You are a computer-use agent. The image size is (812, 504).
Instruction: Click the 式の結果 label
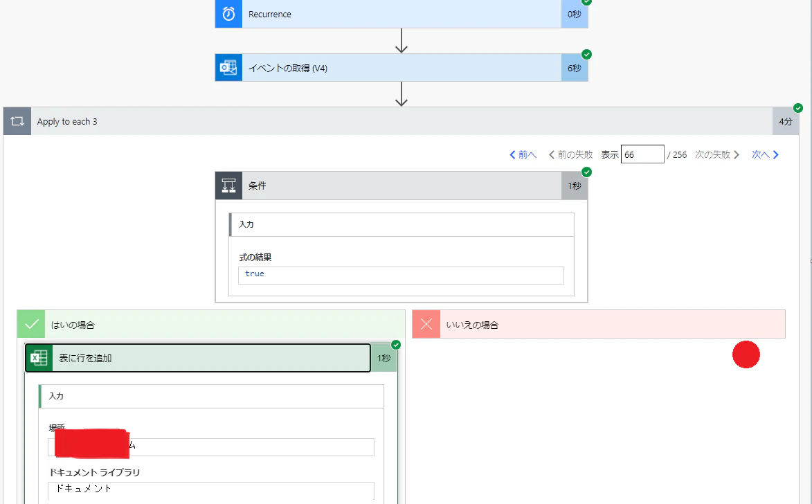point(255,257)
